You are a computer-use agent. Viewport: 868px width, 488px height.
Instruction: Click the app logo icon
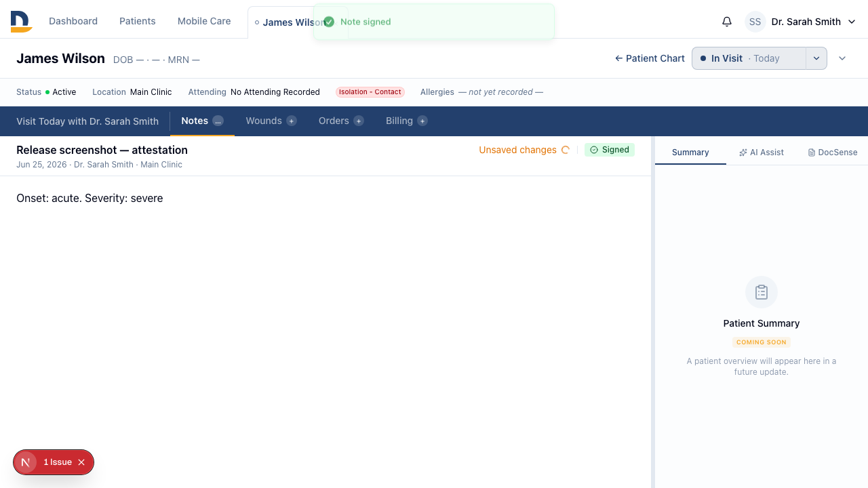click(22, 21)
